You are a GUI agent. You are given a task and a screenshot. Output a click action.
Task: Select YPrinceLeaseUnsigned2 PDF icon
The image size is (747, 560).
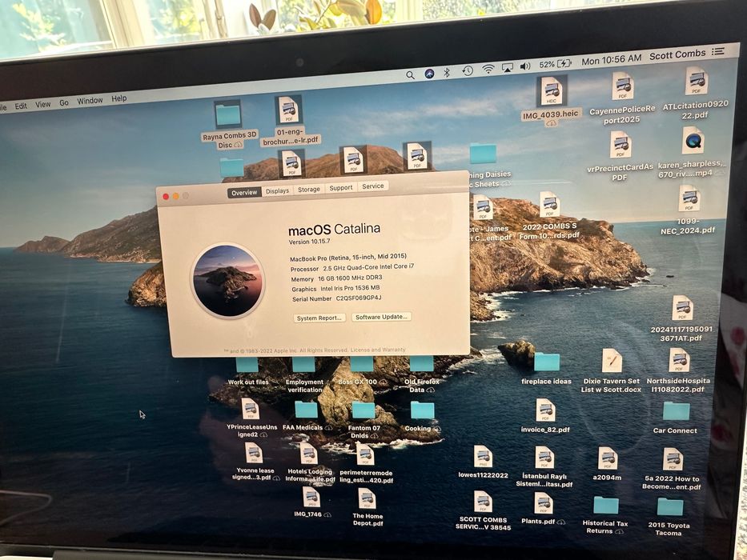click(250, 409)
